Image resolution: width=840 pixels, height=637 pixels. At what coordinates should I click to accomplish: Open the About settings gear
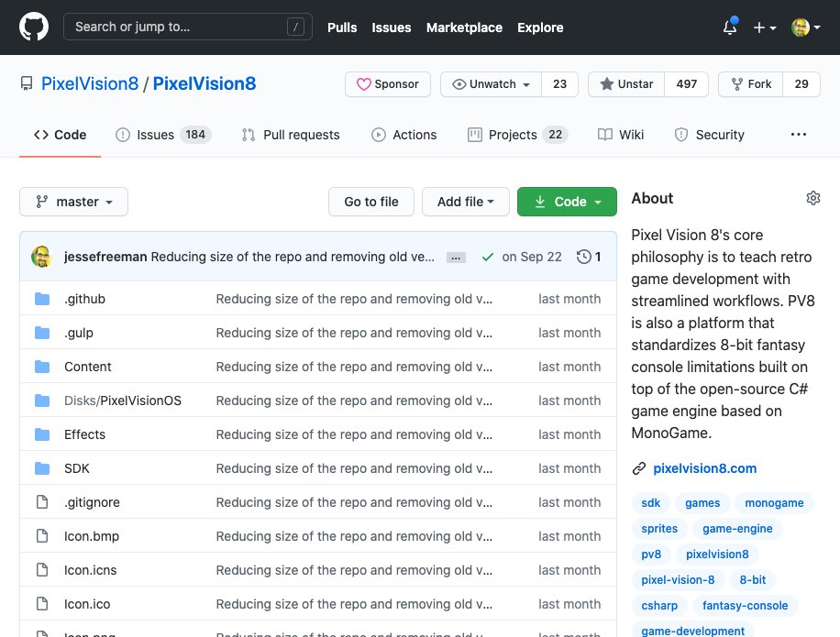813,198
